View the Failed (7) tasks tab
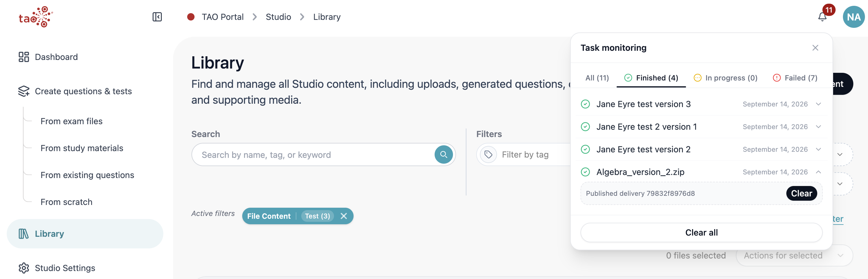Screen dimensions: 868x279 (795, 78)
